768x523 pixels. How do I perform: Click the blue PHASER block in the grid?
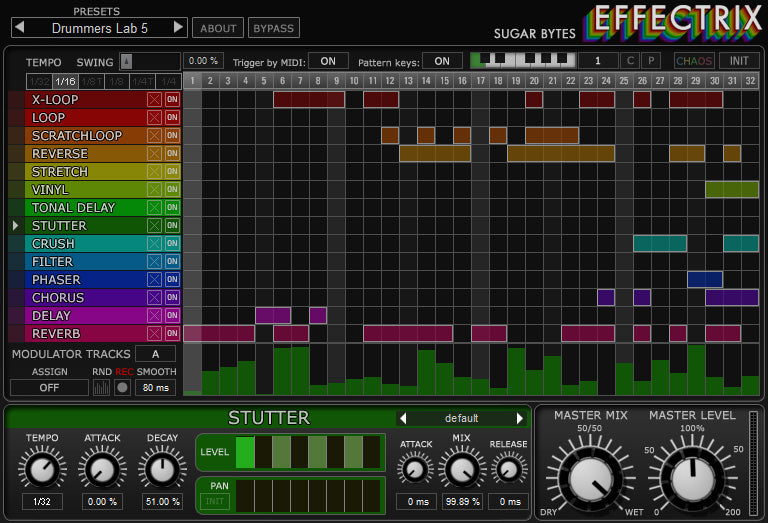click(x=705, y=280)
